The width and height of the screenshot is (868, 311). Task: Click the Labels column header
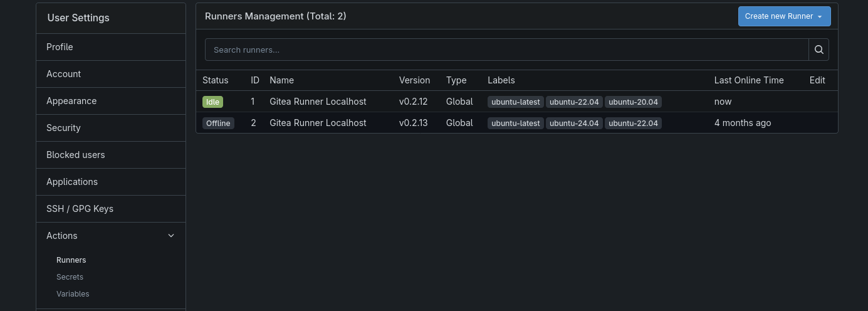click(x=501, y=80)
